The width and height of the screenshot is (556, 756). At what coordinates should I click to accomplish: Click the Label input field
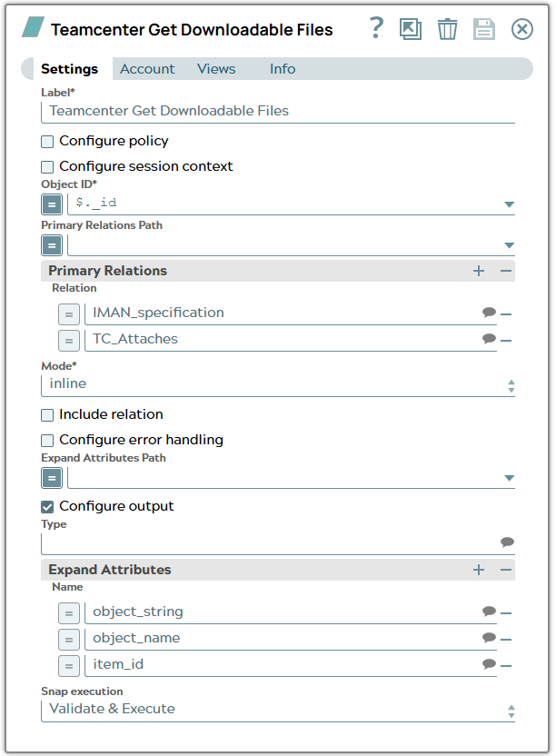pos(278,112)
